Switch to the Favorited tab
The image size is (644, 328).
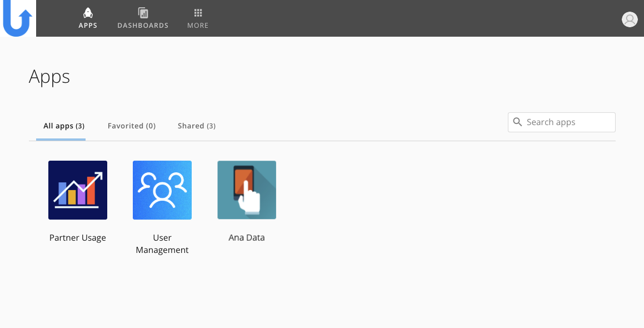click(x=132, y=126)
